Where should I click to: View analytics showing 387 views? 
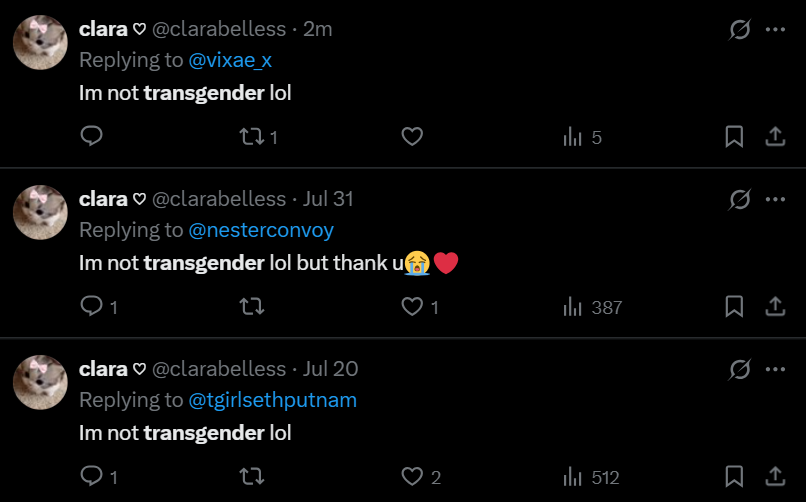coord(573,307)
